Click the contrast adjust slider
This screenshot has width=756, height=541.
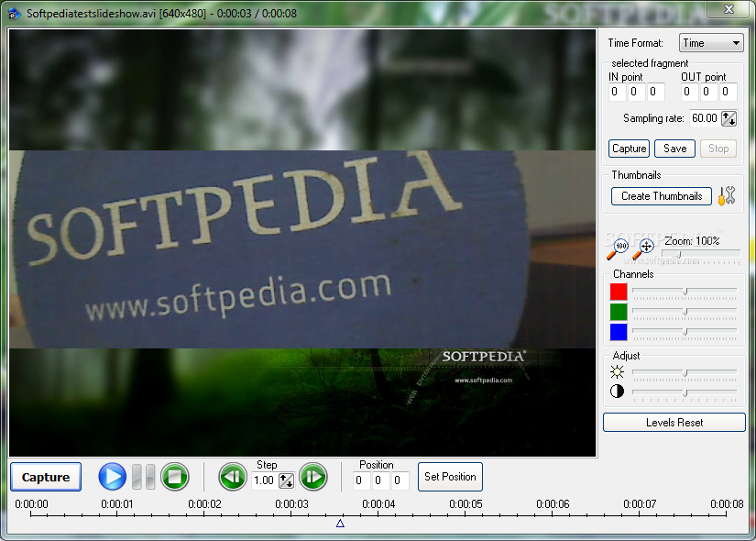point(685,392)
